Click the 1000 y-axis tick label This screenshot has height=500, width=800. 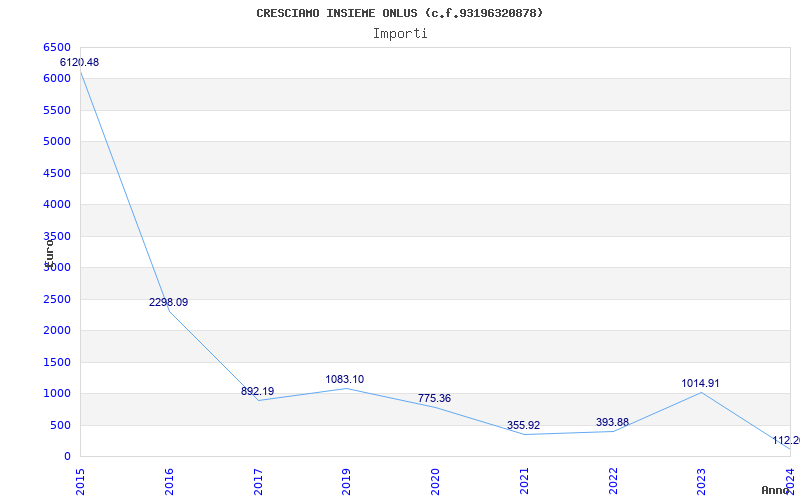tap(57, 394)
